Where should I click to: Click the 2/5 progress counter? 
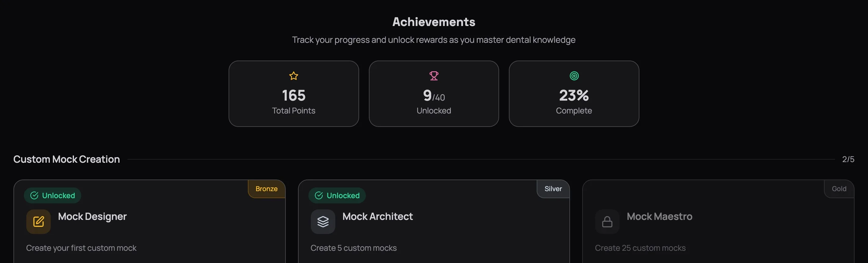(848, 159)
